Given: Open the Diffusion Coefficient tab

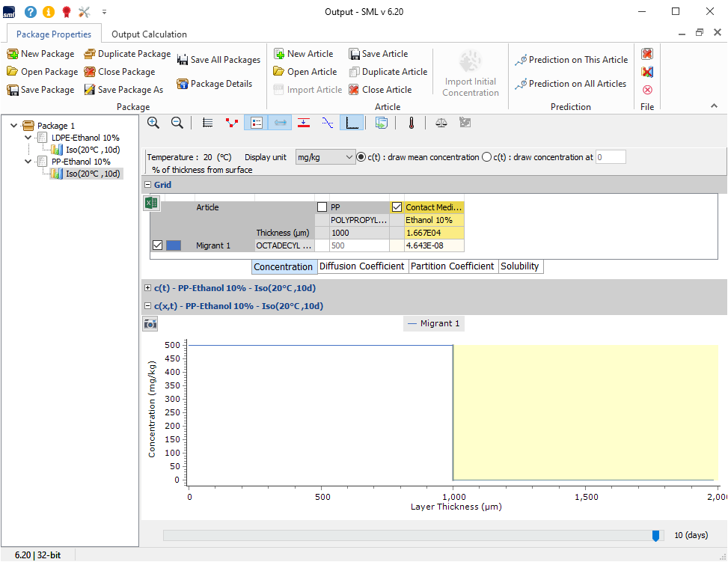Looking at the screenshot, I should (x=362, y=266).
